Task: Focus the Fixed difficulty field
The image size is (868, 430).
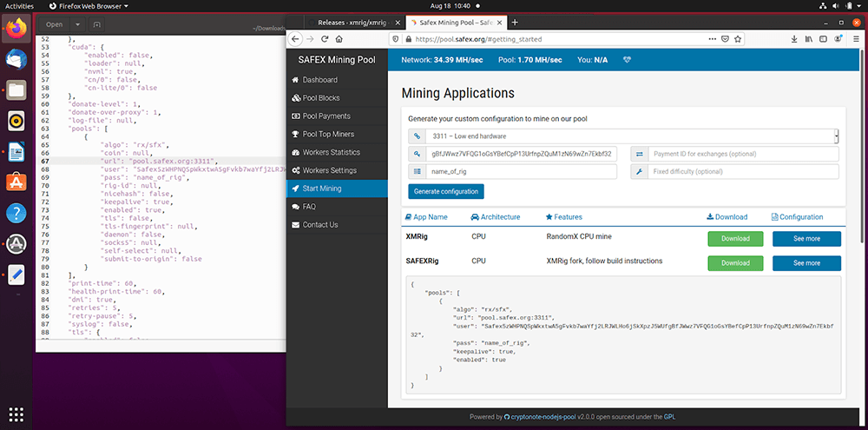Action: tap(743, 172)
